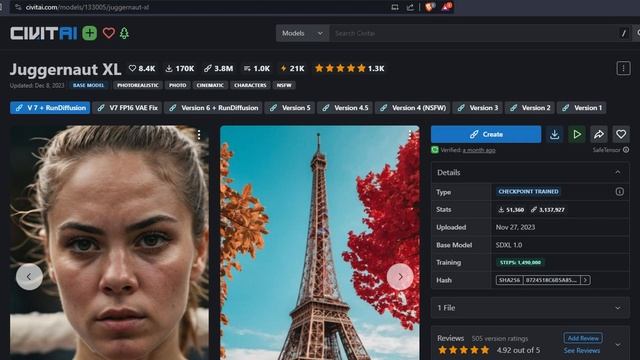The width and height of the screenshot is (640, 360).
Task: Click the 170K downloads stat
Action: click(x=180, y=69)
